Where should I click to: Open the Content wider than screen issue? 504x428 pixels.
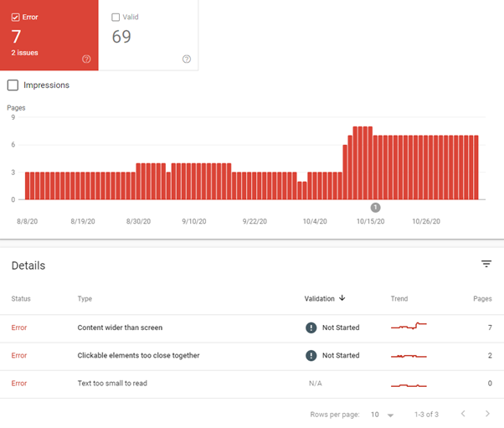pos(120,327)
